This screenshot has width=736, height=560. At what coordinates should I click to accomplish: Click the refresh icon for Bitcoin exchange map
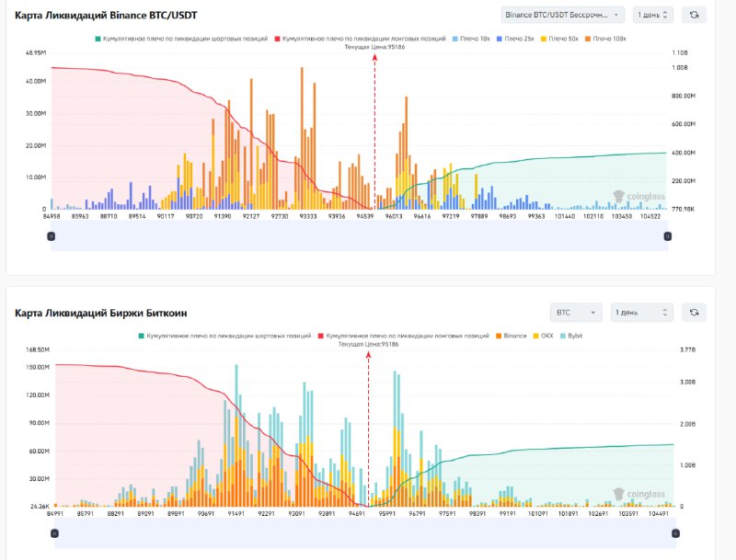tap(693, 313)
